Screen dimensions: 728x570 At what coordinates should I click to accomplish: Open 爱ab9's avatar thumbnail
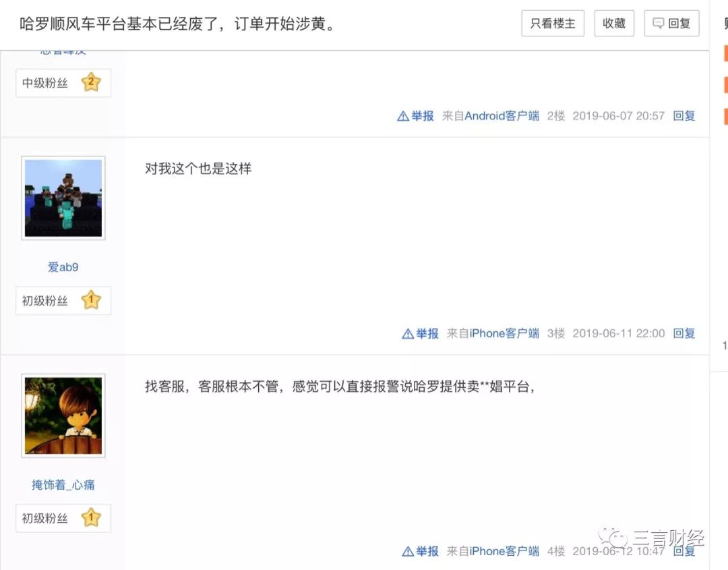coord(63,198)
